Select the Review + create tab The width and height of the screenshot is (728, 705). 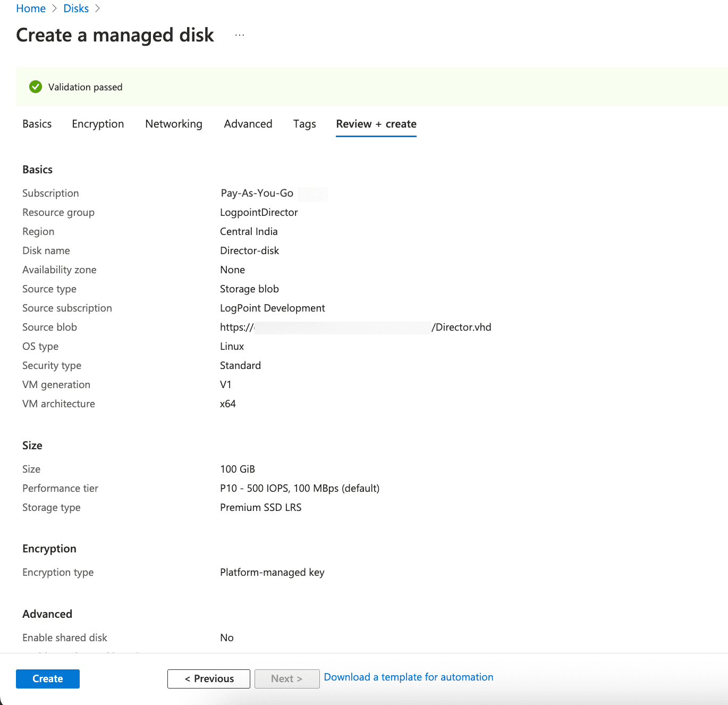[376, 124]
